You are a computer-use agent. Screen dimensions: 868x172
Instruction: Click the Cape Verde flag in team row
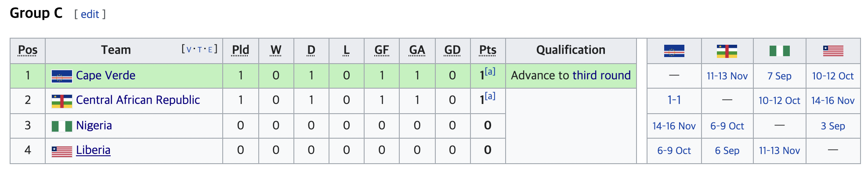pyautogui.click(x=61, y=76)
